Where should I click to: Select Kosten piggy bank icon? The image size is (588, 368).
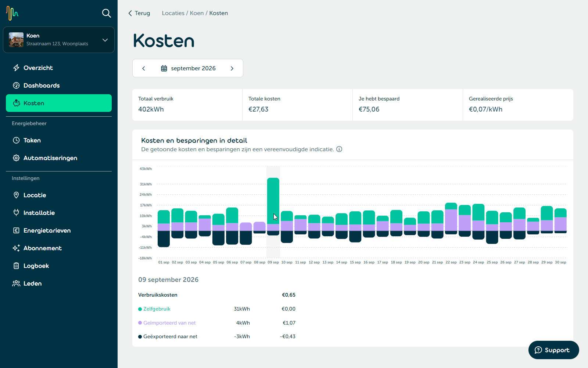[16, 103]
